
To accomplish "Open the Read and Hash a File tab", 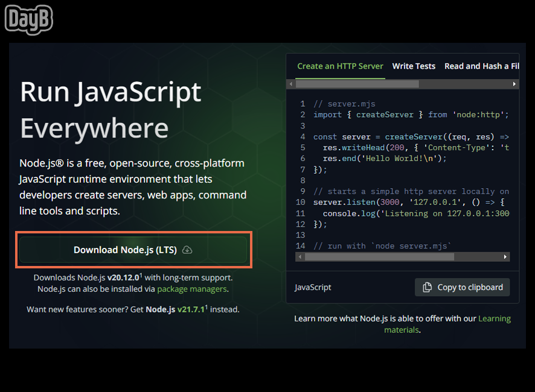I will tap(481, 66).
